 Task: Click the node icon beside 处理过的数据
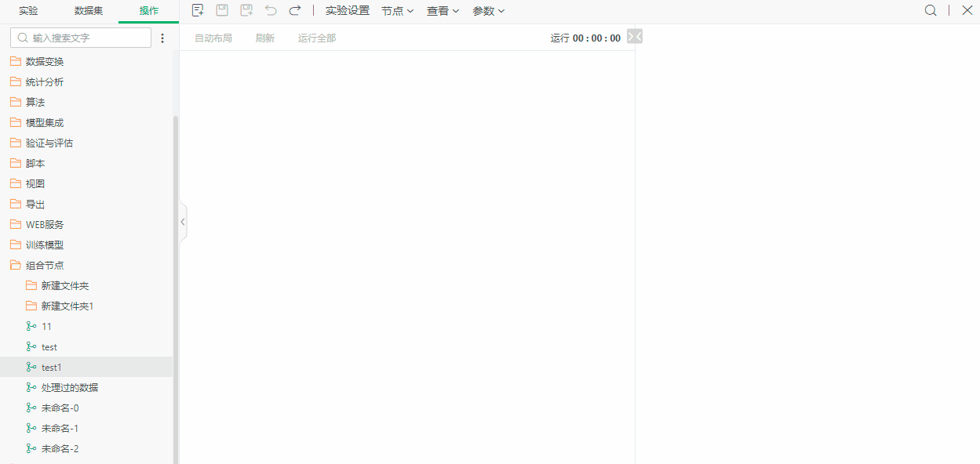(x=31, y=387)
